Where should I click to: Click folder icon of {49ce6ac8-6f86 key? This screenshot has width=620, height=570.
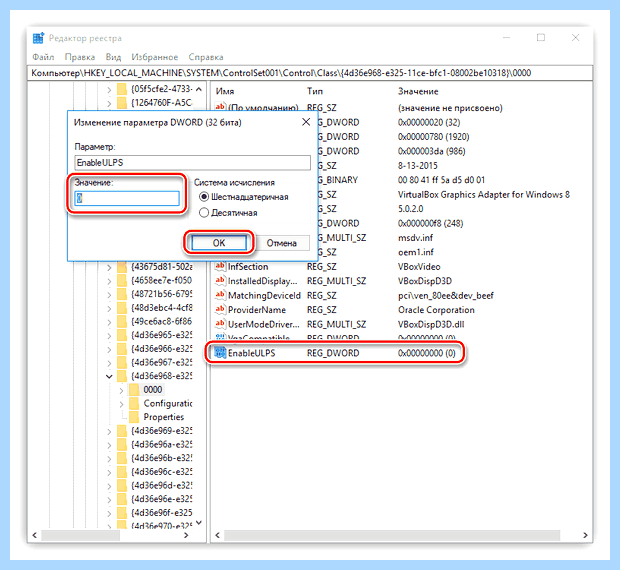click(x=122, y=321)
